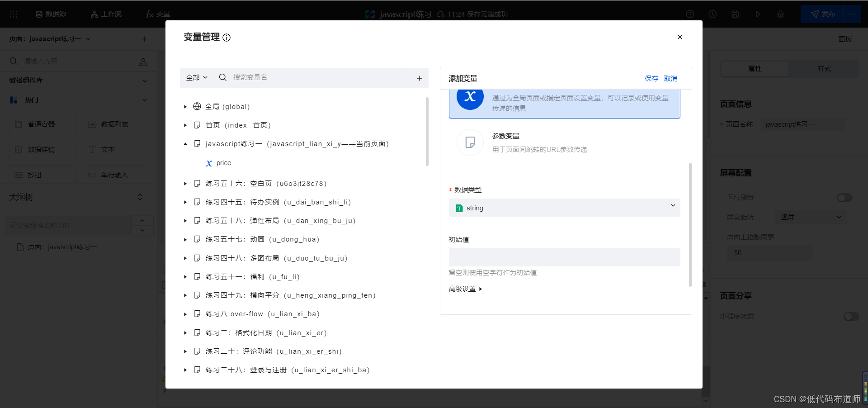Focus the 初始值 input field
The image size is (868, 408).
coord(564,257)
